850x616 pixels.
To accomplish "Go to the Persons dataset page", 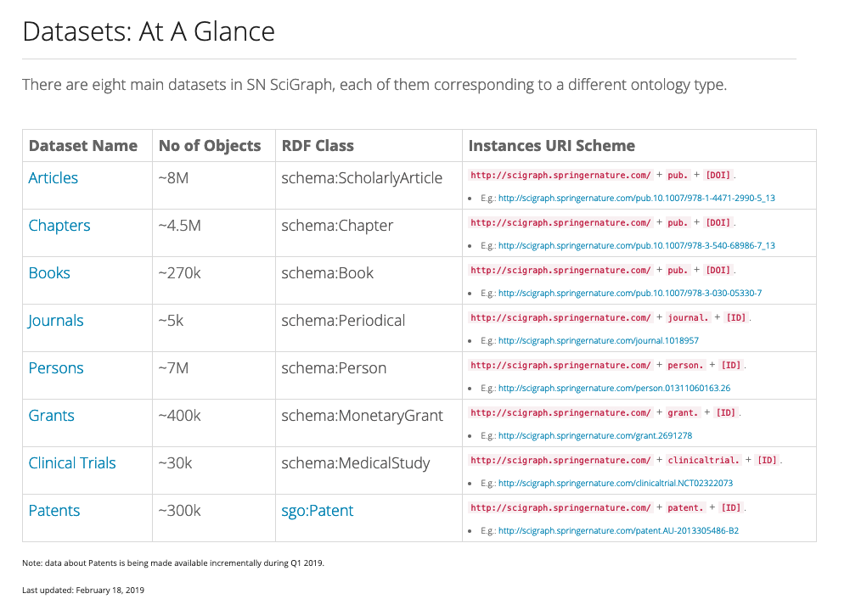I will click(56, 368).
